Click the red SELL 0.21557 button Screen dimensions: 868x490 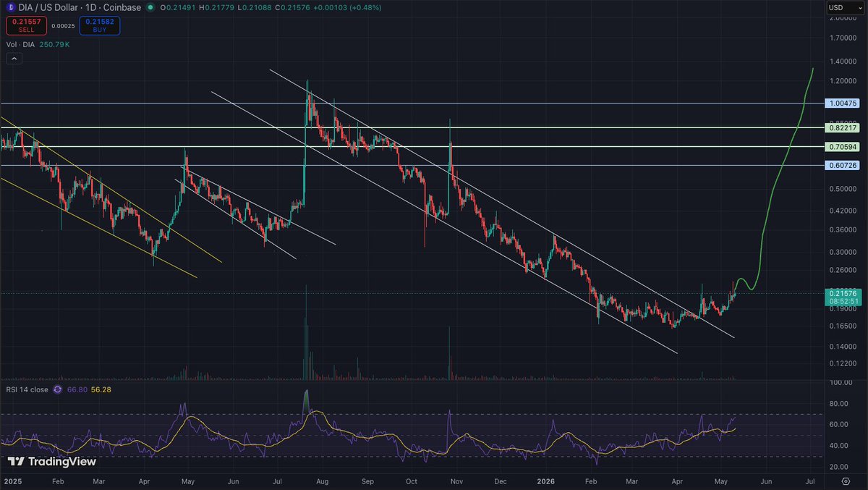[26, 26]
